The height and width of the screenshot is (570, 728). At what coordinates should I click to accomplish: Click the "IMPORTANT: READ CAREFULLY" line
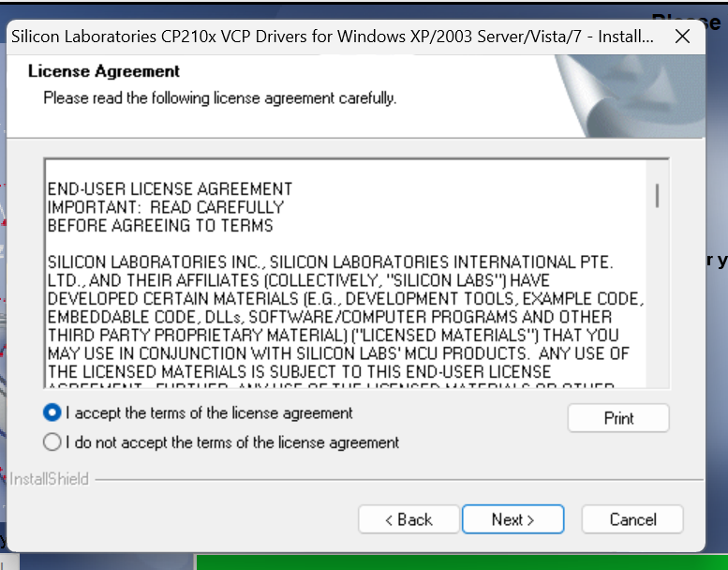point(166,207)
